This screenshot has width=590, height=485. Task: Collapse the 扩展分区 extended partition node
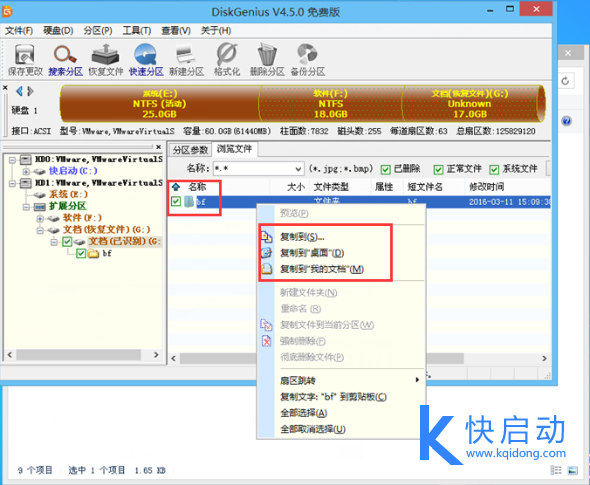point(26,207)
